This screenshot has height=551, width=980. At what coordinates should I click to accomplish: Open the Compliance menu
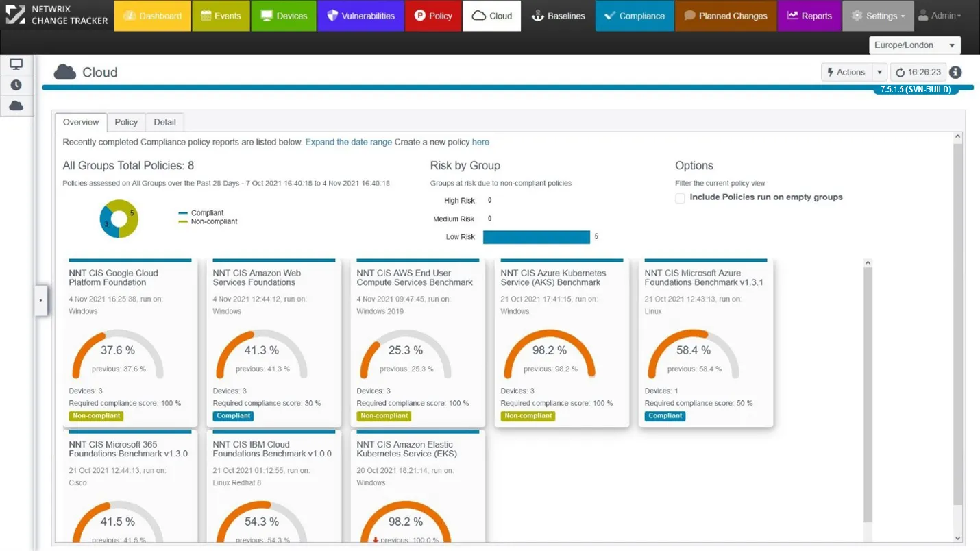[x=635, y=16]
